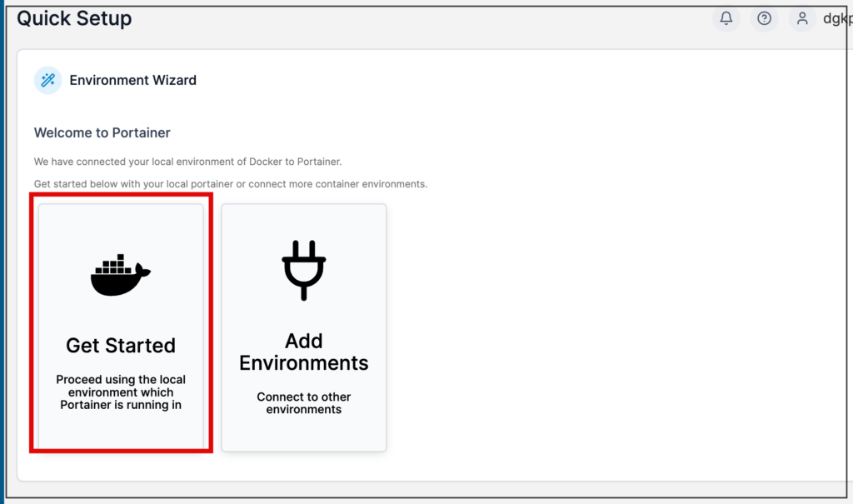Screen dimensions: 853x504
Task: Click the 'Get started below with your local portainer' sentence
Action: point(231,184)
